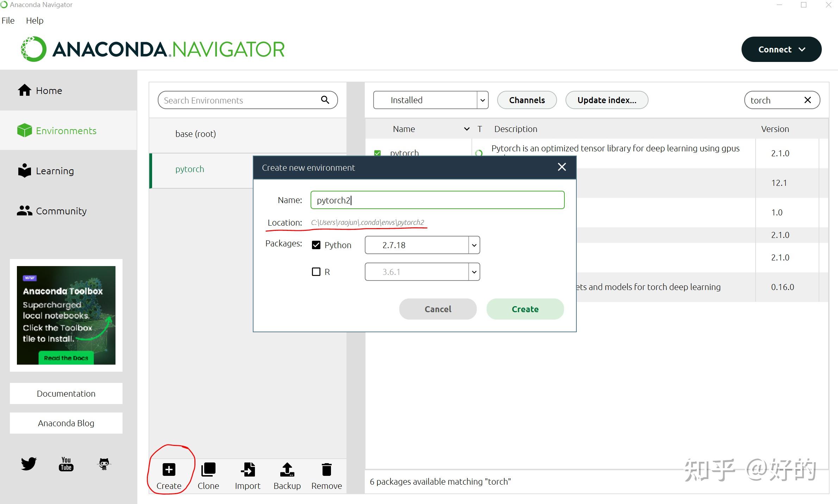This screenshot has width=838, height=504.
Task: Clear the torch package search text
Action: 808,100
